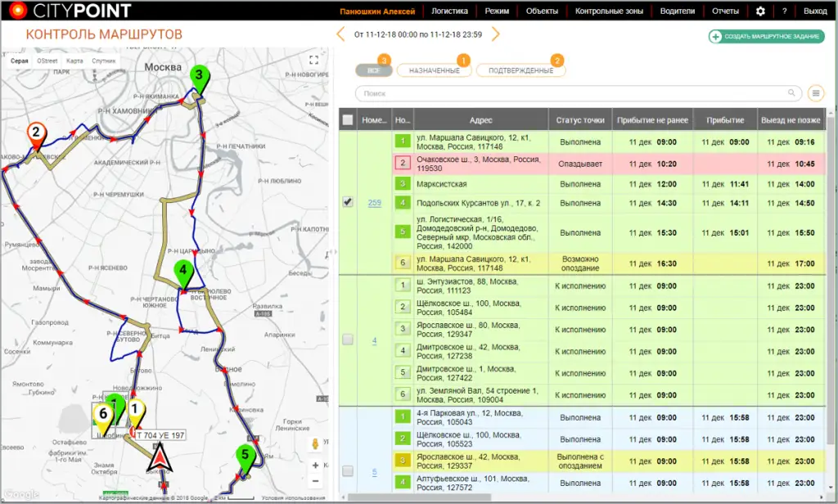Uncheck the route 259 checkbox
The image size is (838, 504).
348,203
